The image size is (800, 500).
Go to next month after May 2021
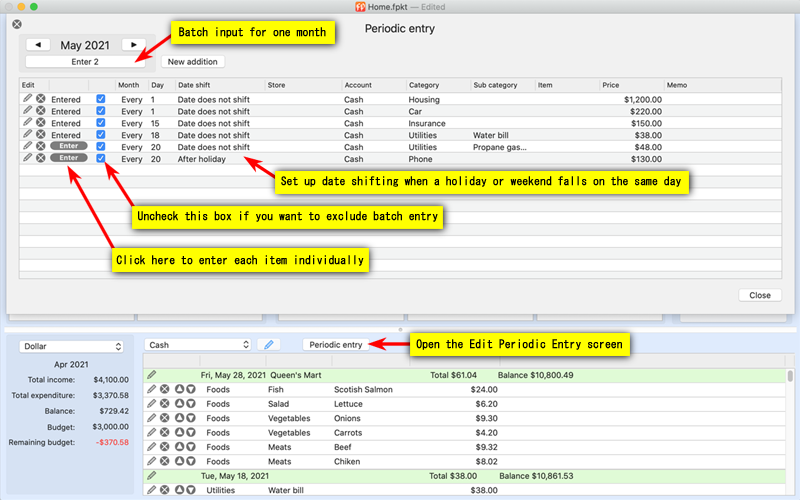point(134,45)
